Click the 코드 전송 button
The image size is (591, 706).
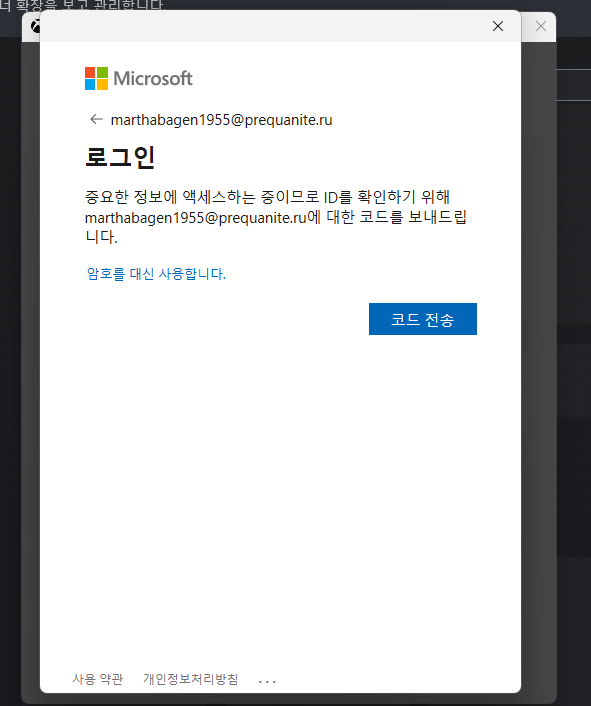click(x=423, y=319)
